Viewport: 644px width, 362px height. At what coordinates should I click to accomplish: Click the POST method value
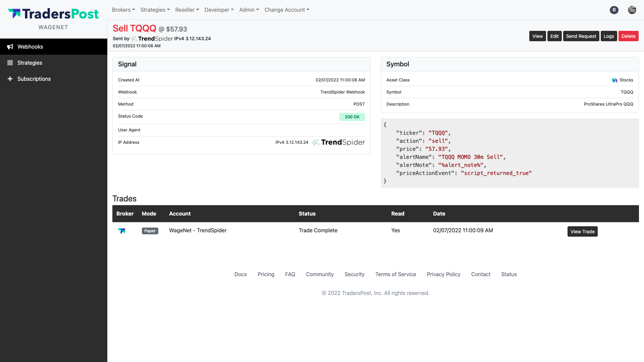pyautogui.click(x=359, y=104)
